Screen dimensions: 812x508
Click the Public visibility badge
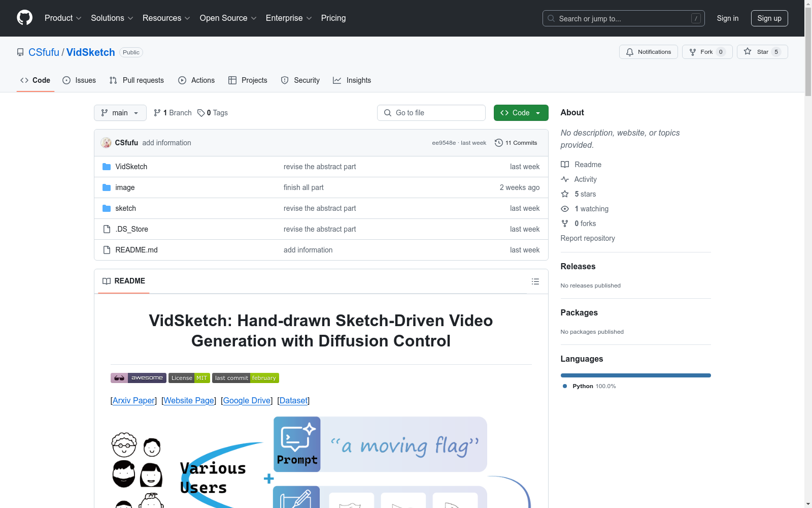click(131, 52)
